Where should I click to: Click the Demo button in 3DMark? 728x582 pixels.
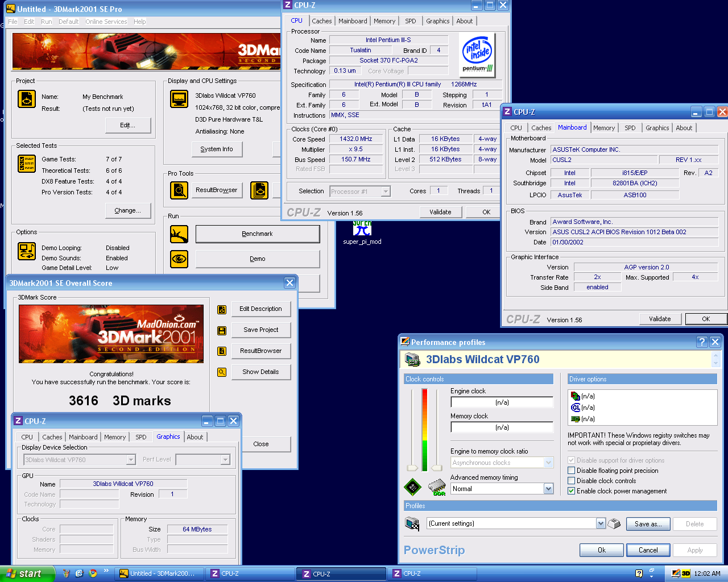pos(258,259)
